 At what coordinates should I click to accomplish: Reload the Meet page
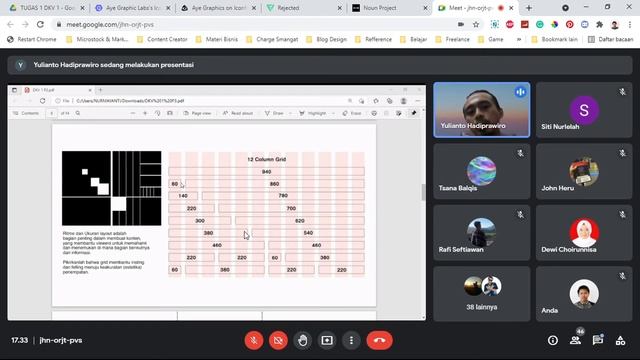tap(40, 24)
